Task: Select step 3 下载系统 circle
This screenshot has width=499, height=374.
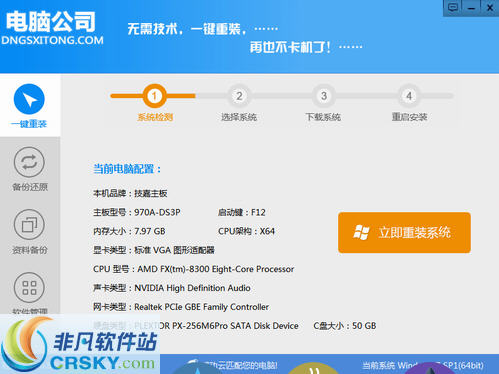Action: 324,96
